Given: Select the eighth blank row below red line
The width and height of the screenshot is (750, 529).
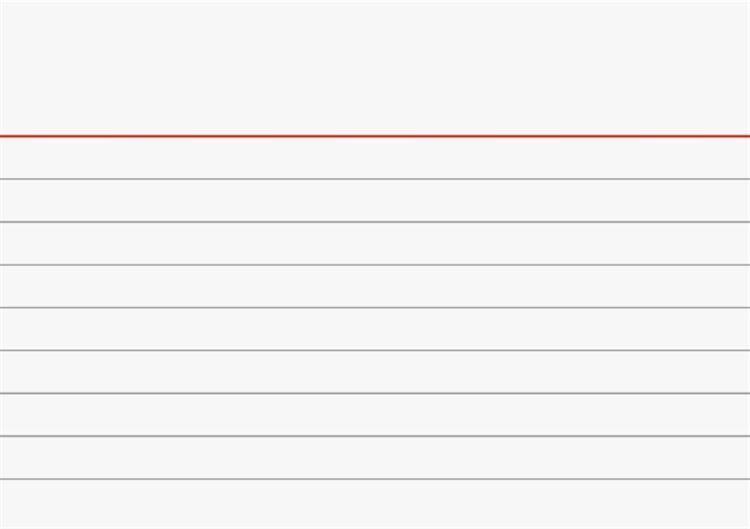Looking at the screenshot, I should pos(375,458).
